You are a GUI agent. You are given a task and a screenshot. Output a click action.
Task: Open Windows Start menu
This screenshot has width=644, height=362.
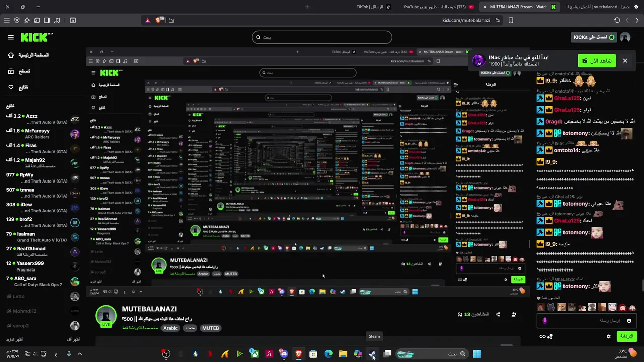[476, 354]
